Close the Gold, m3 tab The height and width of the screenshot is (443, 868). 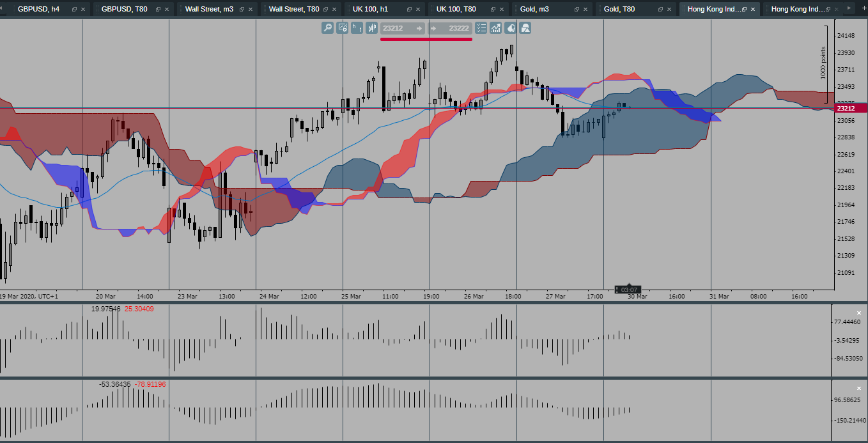click(x=585, y=10)
